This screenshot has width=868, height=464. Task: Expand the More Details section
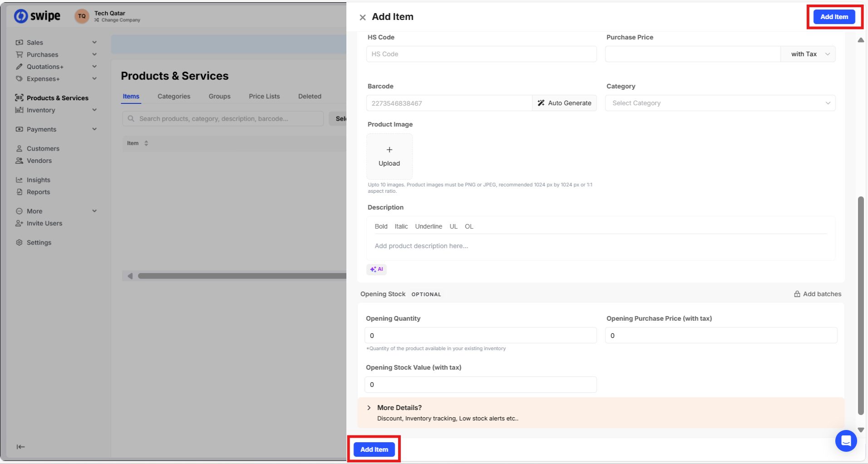(x=369, y=408)
